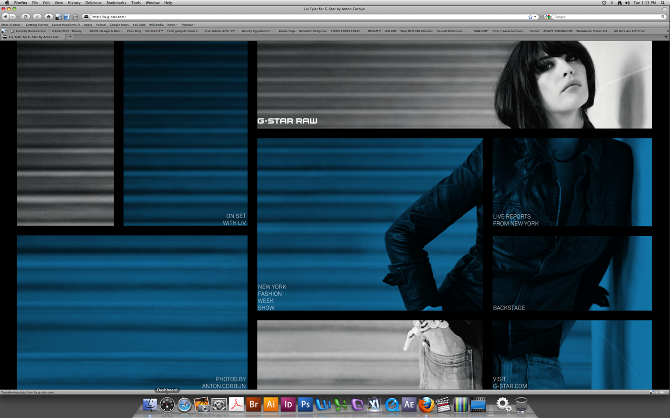Launch Adobe Illustrator from the dock

pyautogui.click(x=270, y=404)
